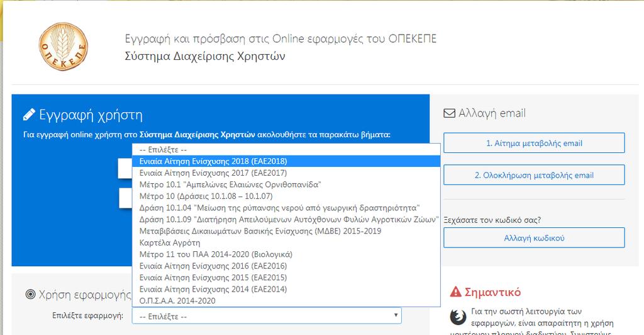The width and height of the screenshot is (644, 335).
Task: Click the ΟΠΕΚΕΠΕ wheat logo
Action: click(64, 47)
